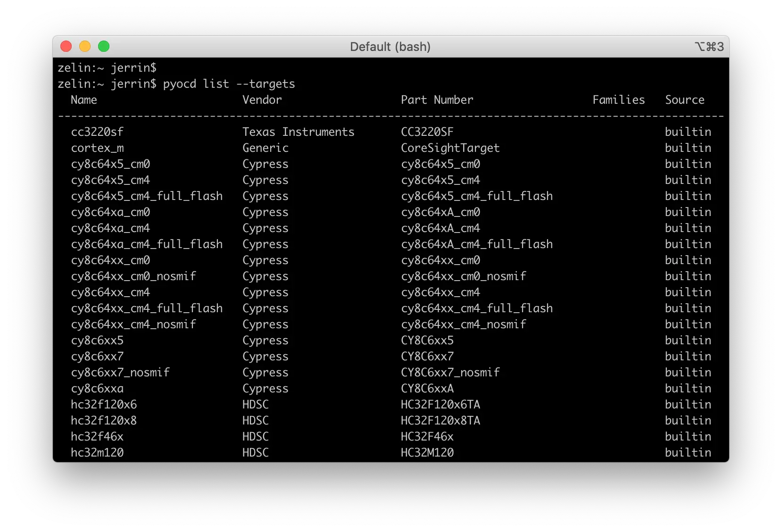Image resolution: width=782 pixels, height=532 pixels.
Task: Click the name 'cy8c6xx5'
Action: click(x=97, y=341)
